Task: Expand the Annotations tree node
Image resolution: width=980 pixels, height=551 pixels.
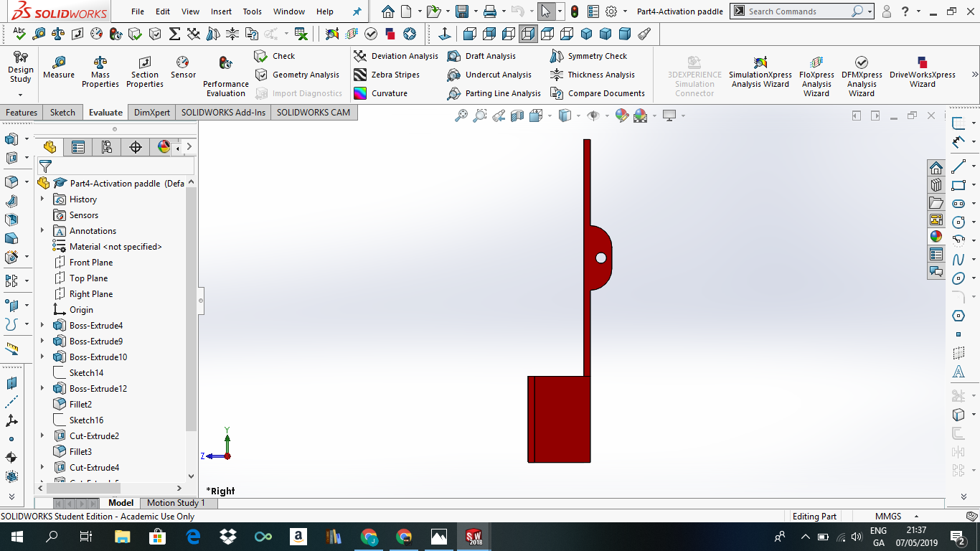Action: click(x=42, y=230)
